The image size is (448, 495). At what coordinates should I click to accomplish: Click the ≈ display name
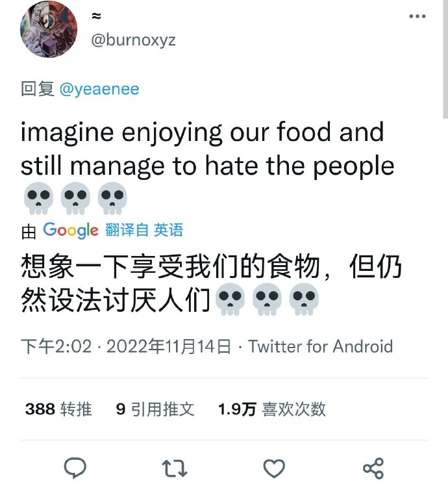[x=96, y=16]
